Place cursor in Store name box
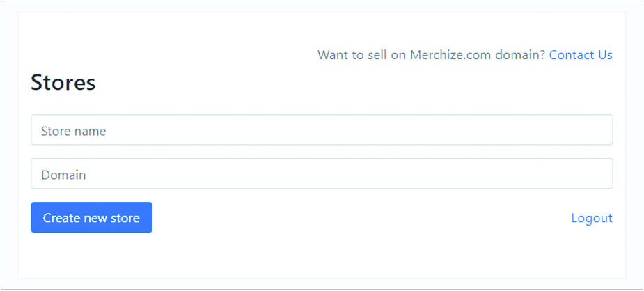The image size is (644, 291). click(322, 129)
